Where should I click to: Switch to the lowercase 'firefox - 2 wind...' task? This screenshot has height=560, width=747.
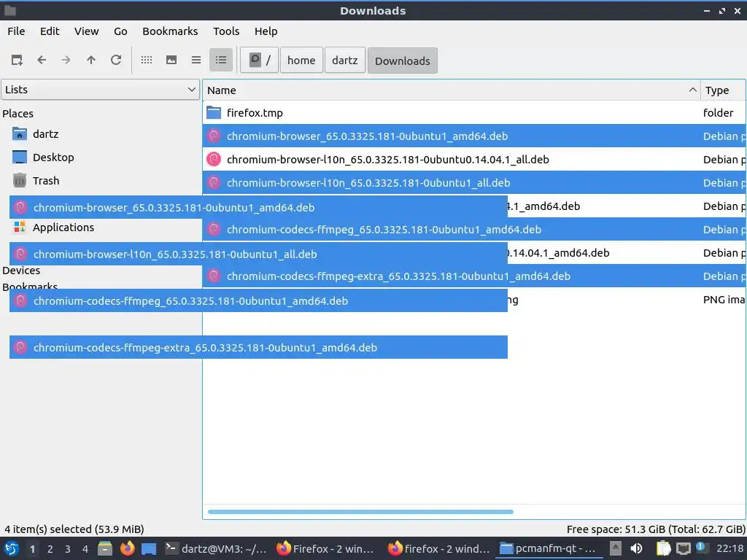click(x=438, y=548)
